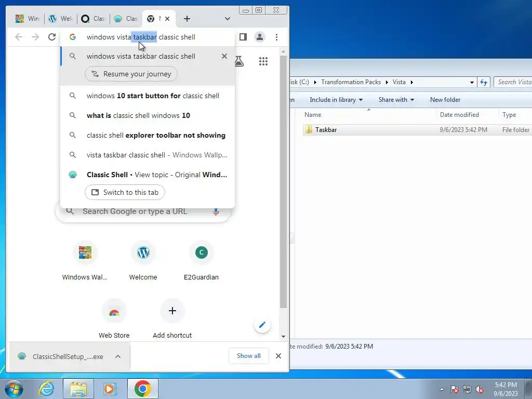Sort Explorer files by Type column
Image resolution: width=532 pixels, height=399 pixels.
(515, 115)
